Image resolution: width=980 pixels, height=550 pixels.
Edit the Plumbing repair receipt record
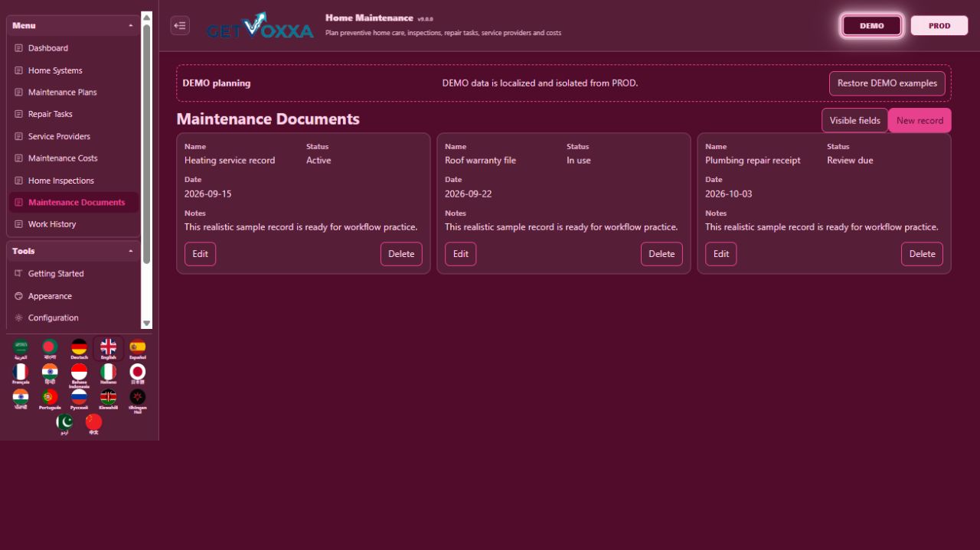click(721, 254)
